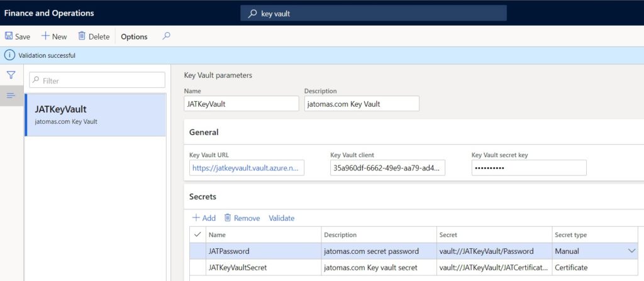Viewport: 644px width, 281px height.
Task: Tick the row selector for JATPassword
Action: pos(197,251)
